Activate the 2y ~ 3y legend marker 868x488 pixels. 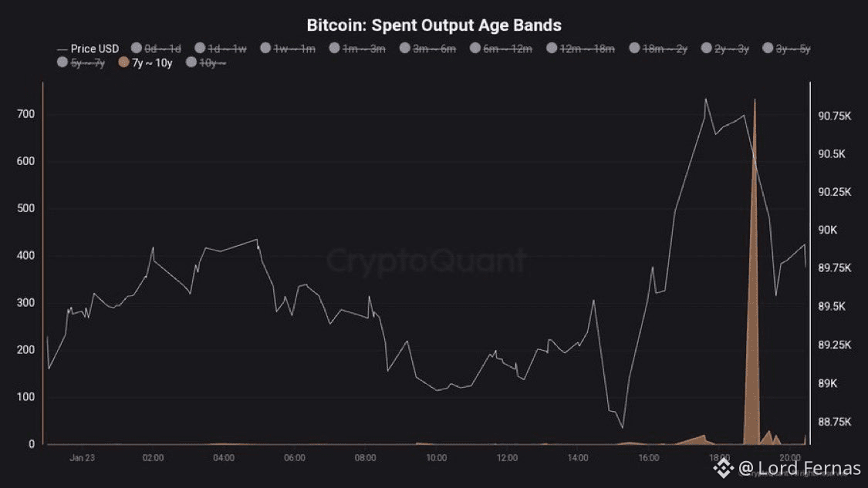(706, 49)
